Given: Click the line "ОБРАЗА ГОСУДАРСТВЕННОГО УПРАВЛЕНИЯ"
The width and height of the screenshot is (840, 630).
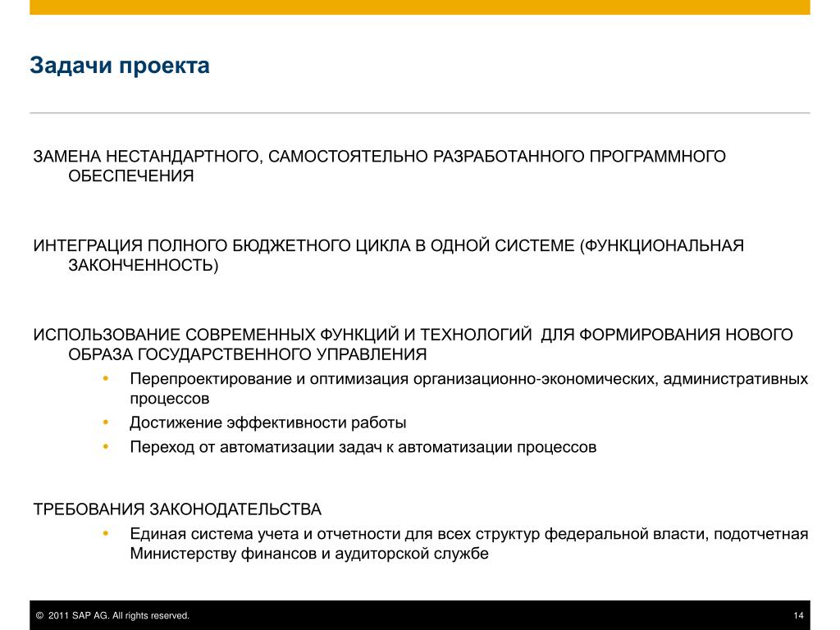Looking at the screenshot, I should click(248, 354).
